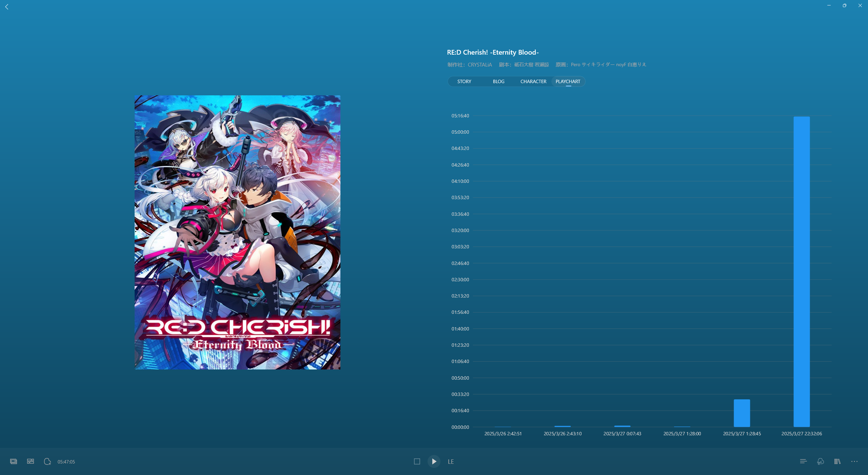Go back using the top-left arrow

[7, 7]
